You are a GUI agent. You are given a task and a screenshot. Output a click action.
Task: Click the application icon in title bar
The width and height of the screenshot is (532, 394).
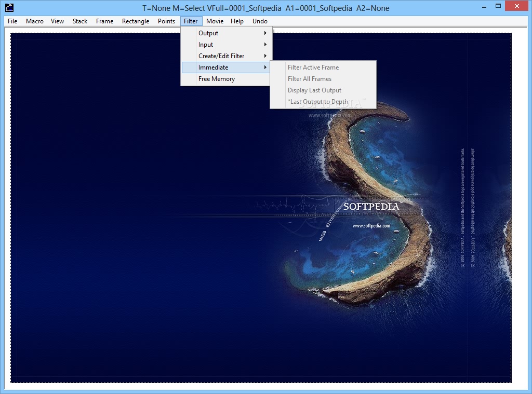point(9,7)
